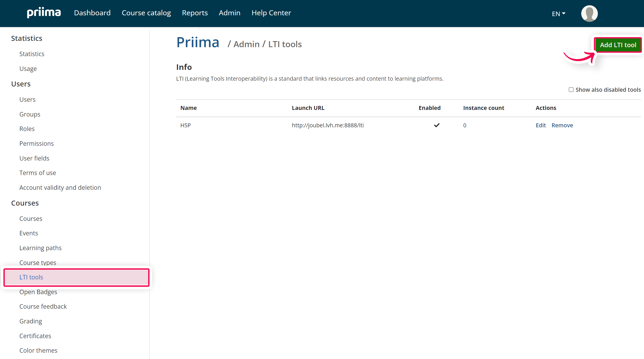Viewport: 644px width, 359px height.
Task: Click the Courses section heading in the sidebar
Action: (25, 203)
